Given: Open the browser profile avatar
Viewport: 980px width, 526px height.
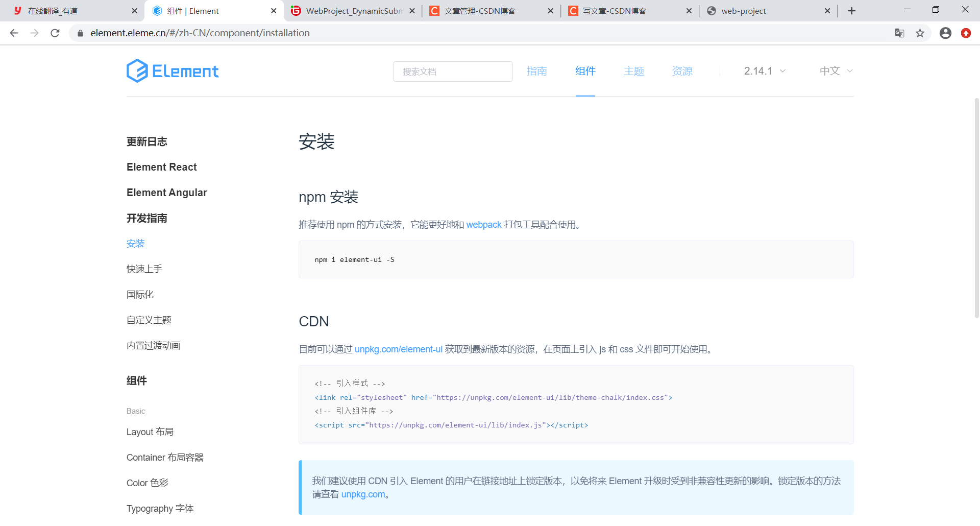Looking at the screenshot, I should tap(945, 33).
